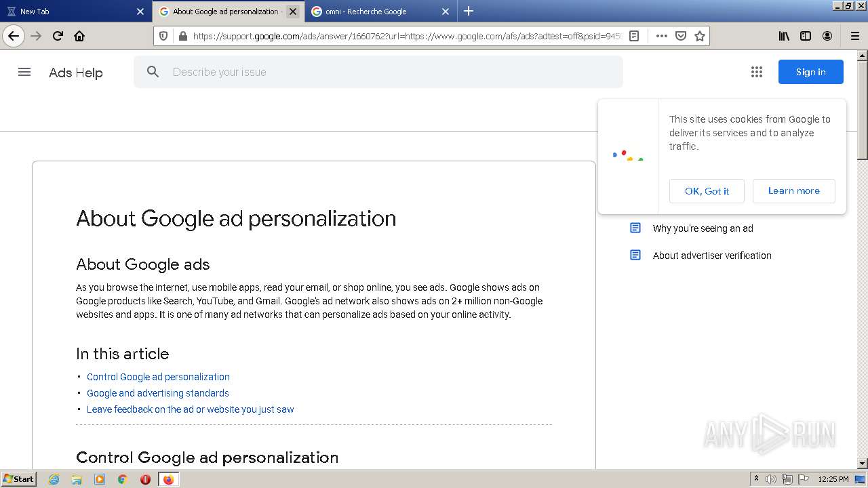Screen dimensions: 868x488
Task: Click the taskbar clock showing 12:25 PM
Action: tap(833, 479)
